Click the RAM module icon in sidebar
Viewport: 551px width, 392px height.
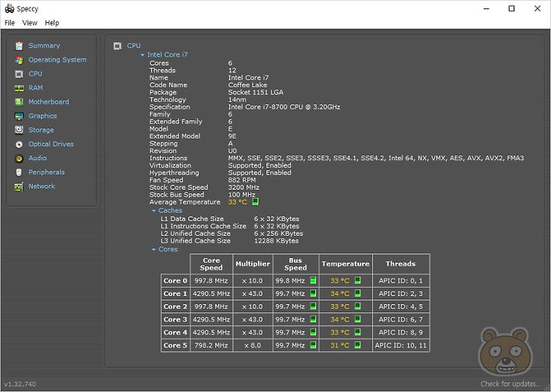(19, 88)
